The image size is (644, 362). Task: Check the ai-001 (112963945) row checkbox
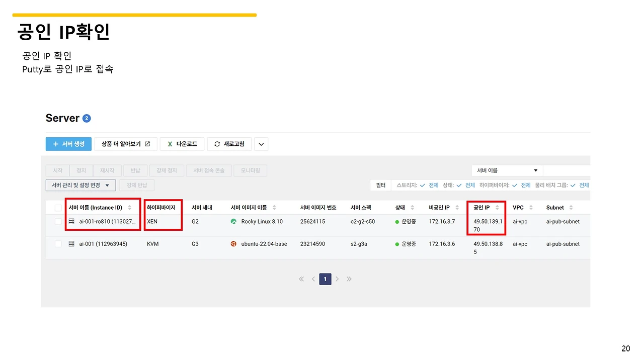coord(58,244)
